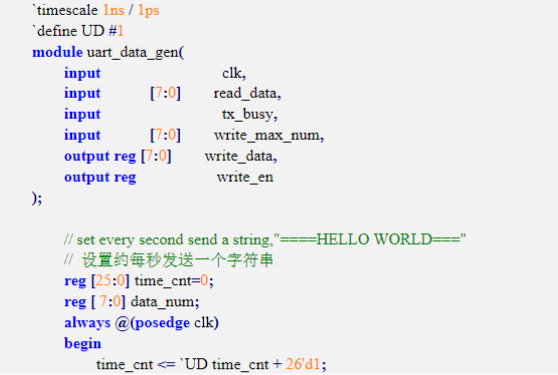Click the closing ); of the port list
Image resolution: width=558 pixels, height=375 pixels.
coord(37,198)
